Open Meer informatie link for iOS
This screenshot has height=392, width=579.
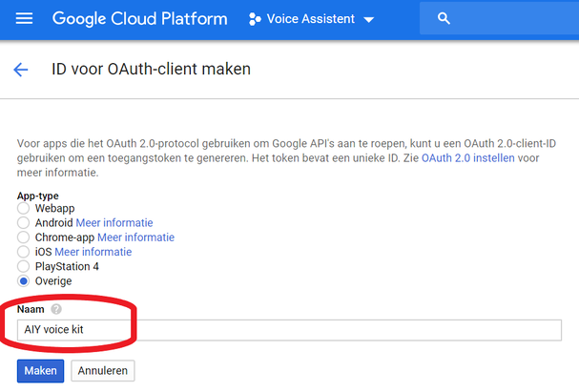(93, 252)
